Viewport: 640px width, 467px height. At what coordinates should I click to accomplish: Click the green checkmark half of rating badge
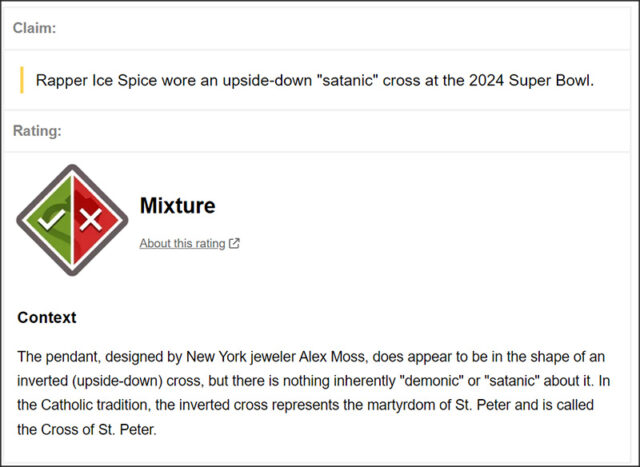click(49, 220)
